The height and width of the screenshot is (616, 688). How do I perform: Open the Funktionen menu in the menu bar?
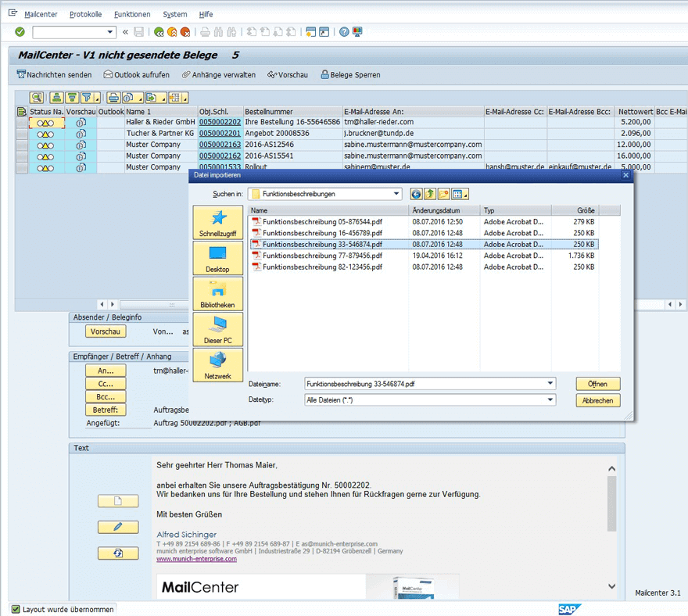[131, 14]
